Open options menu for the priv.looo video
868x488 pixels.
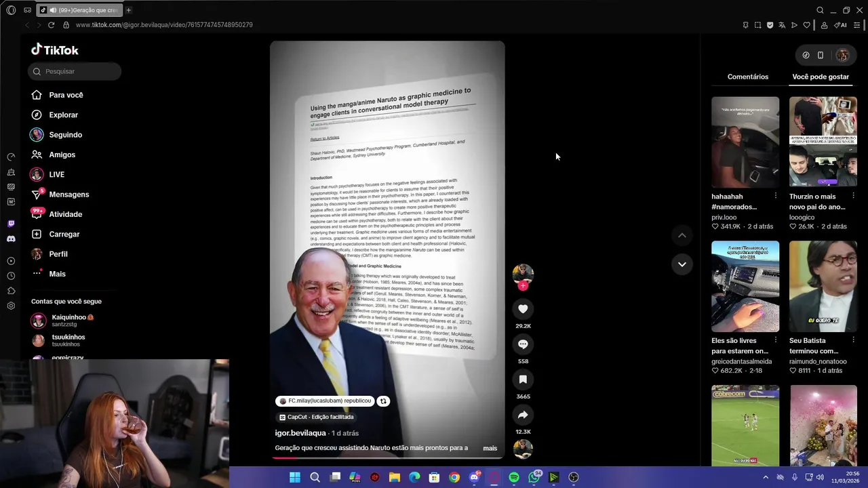[x=776, y=196]
